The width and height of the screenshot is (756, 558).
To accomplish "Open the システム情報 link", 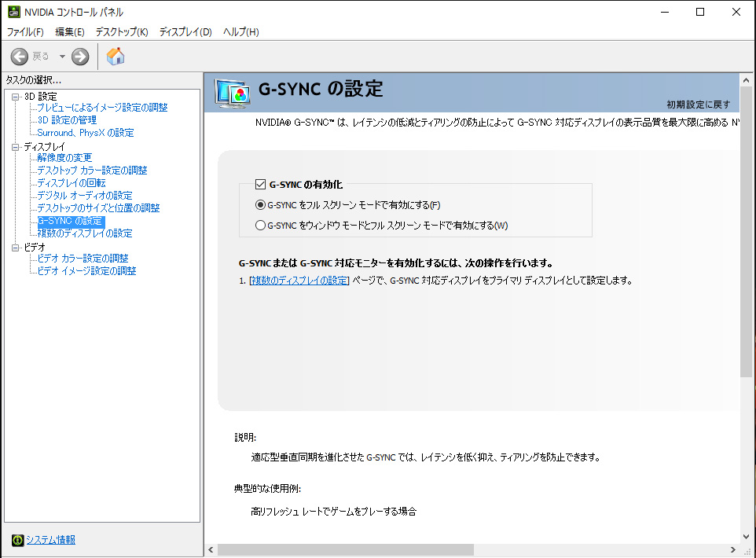I will (x=51, y=540).
